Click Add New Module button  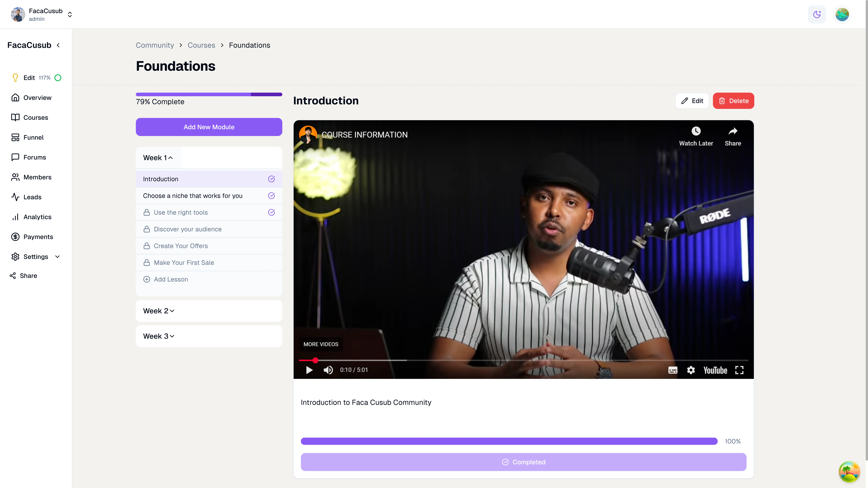click(209, 127)
